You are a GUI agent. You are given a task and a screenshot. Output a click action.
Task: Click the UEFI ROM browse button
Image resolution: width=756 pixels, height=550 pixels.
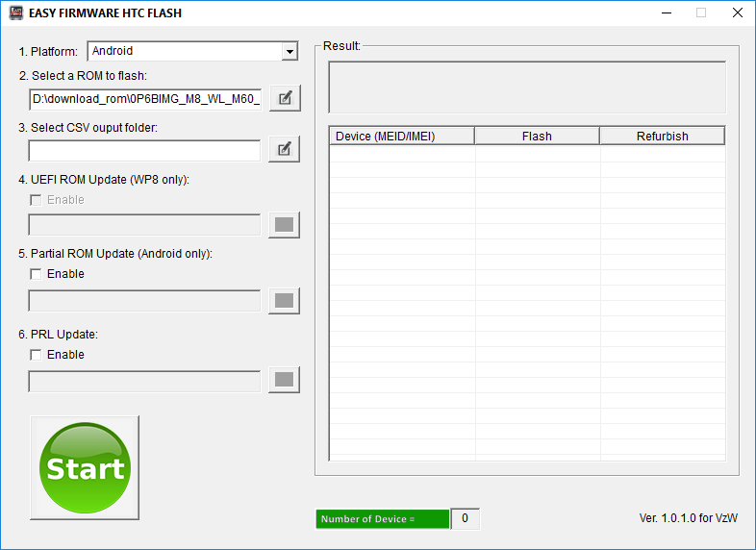[x=284, y=225]
